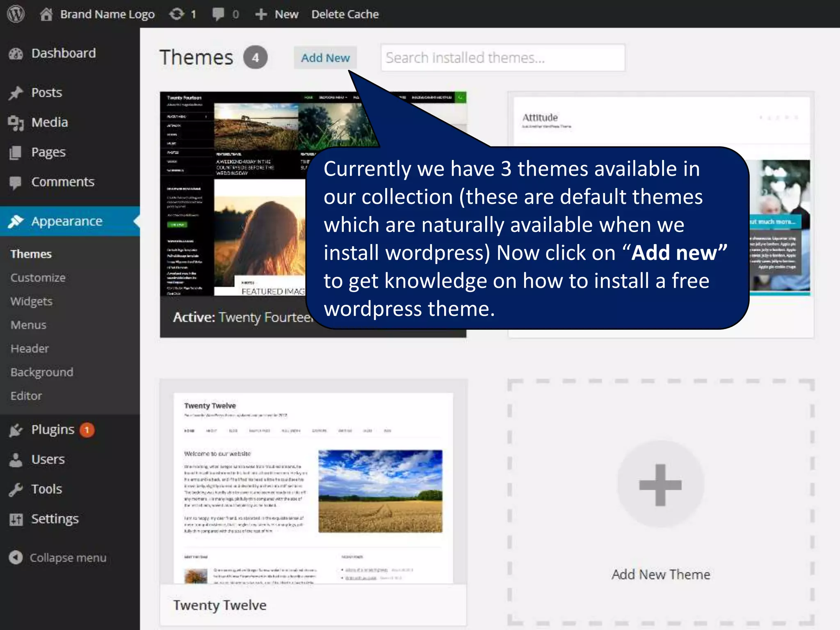Click the Add New Theme label
The width and height of the screenshot is (840, 630).
coord(661,575)
